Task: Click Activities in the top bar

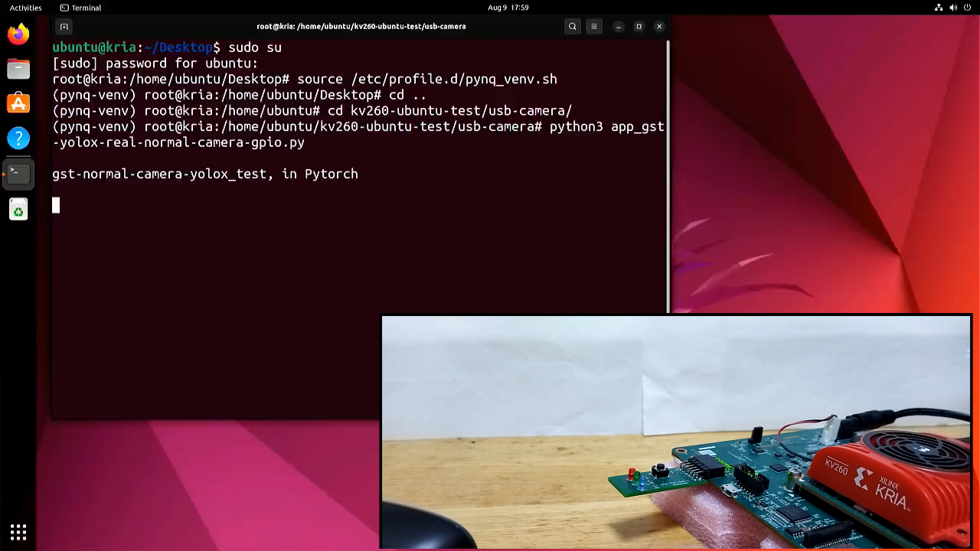Action: coord(25,8)
